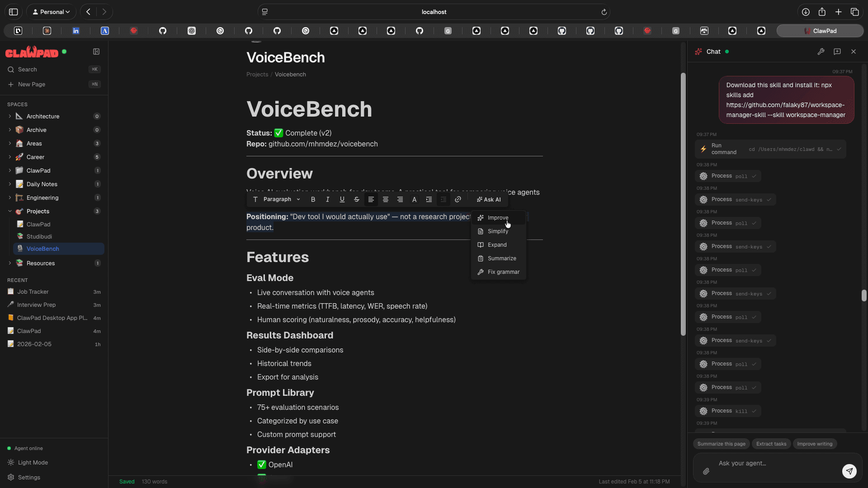The width and height of the screenshot is (868, 488).
Task: Click the Summarize this page button
Action: [721, 444]
